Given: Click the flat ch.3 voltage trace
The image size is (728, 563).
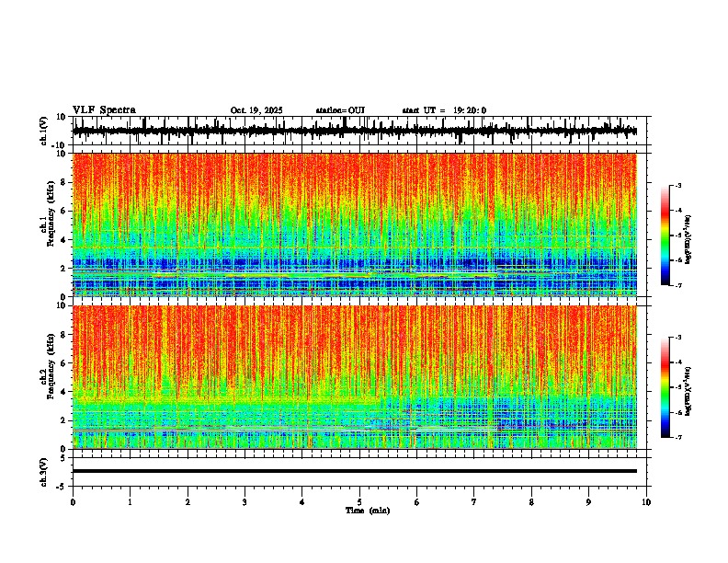Looking at the screenshot, I should (x=355, y=471).
